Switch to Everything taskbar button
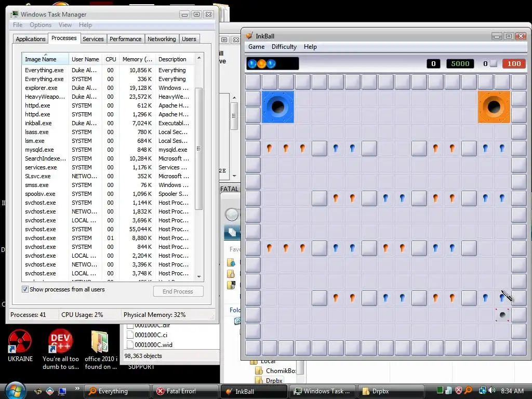 [116, 391]
